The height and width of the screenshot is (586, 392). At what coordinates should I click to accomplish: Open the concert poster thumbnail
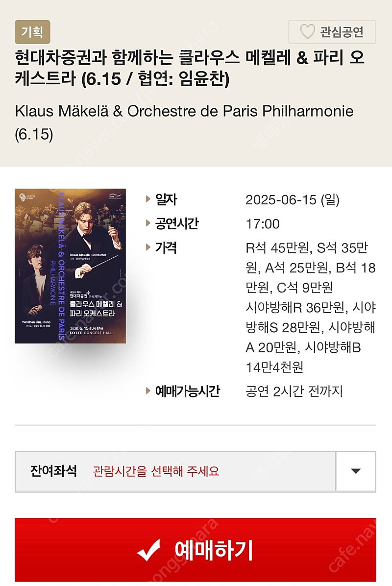[70, 266]
